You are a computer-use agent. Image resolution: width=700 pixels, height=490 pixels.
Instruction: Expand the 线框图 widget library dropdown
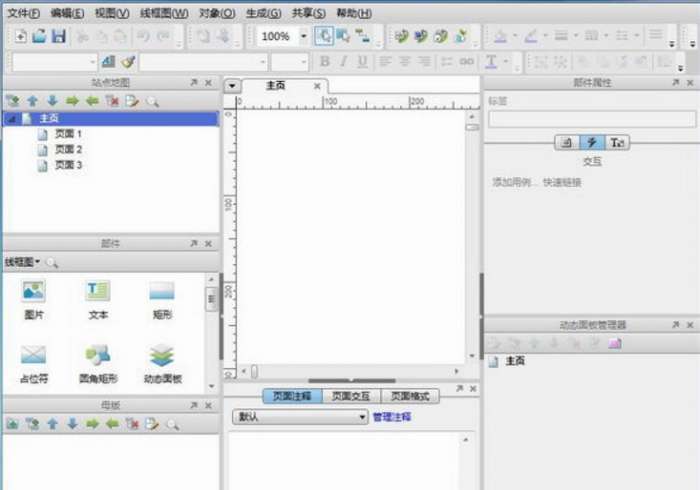pos(22,262)
